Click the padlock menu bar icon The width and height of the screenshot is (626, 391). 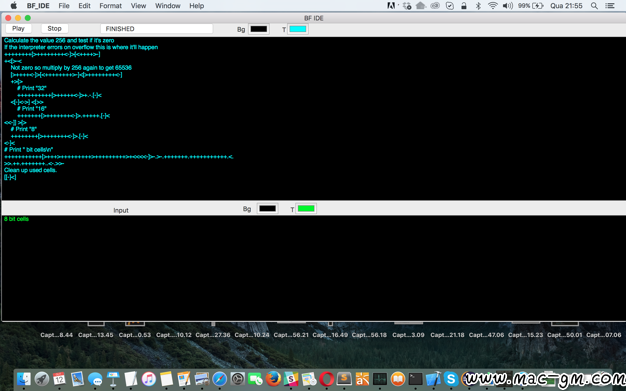coord(464,6)
